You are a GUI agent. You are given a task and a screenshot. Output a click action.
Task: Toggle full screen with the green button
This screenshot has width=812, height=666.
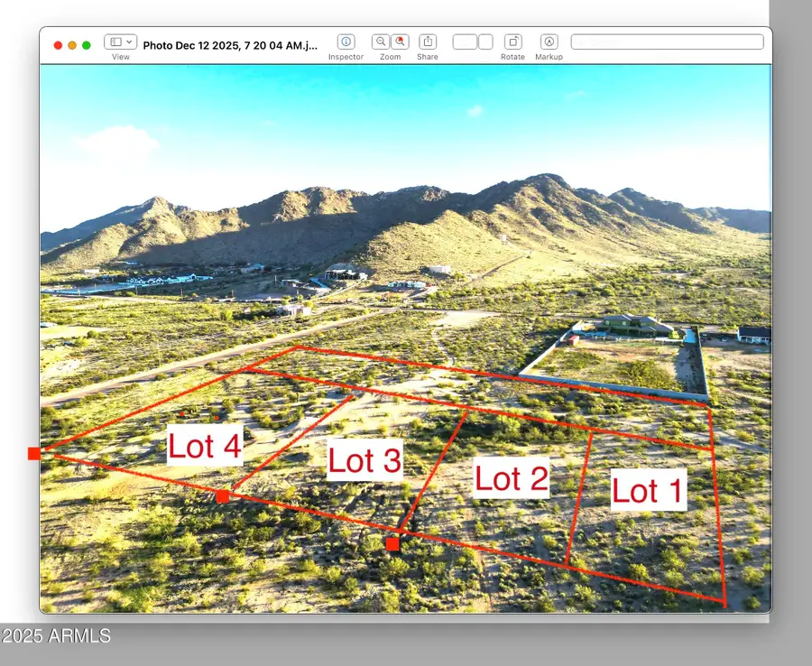pyautogui.click(x=86, y=43)
